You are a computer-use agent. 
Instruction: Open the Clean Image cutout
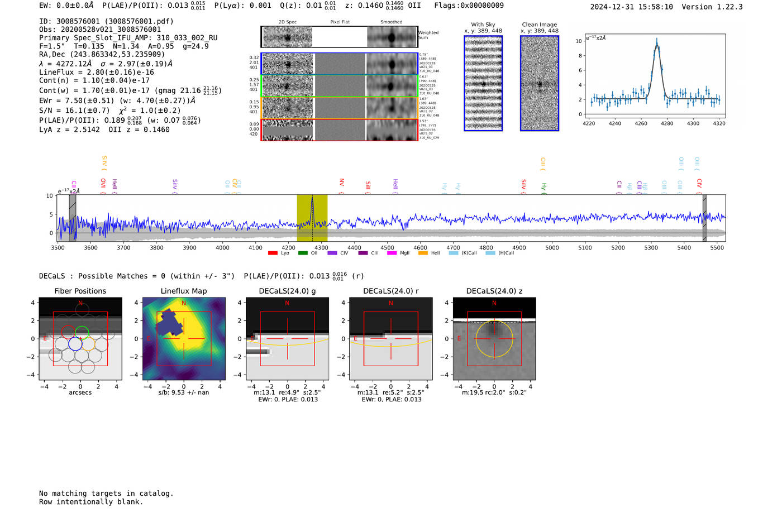click(x=540, y=83)
